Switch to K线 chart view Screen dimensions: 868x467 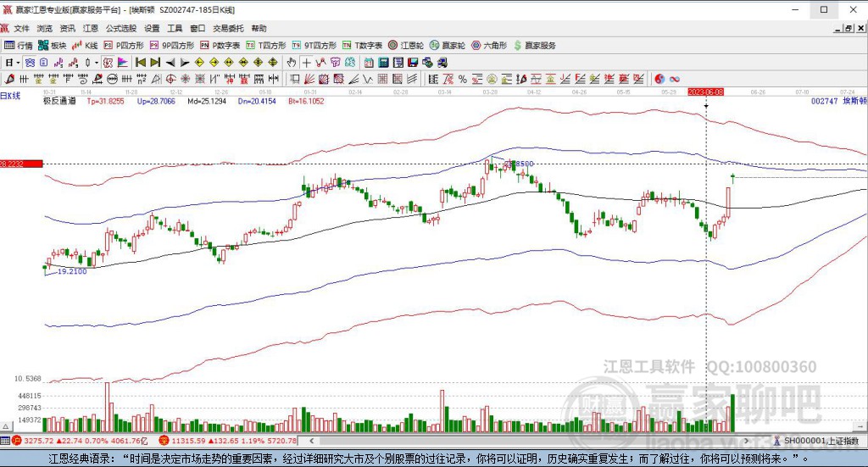pos(85,46)
